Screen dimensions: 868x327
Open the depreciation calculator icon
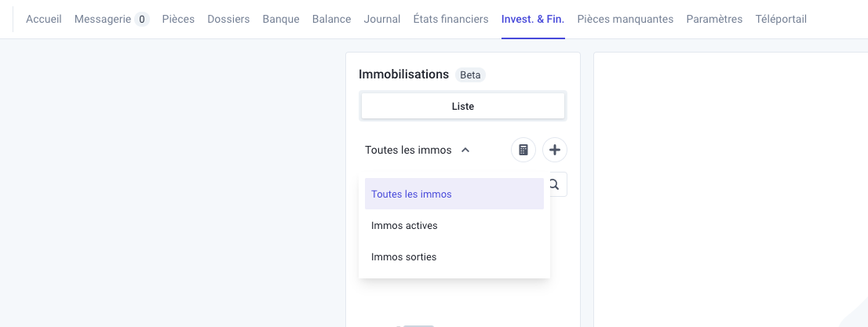(523, 150)
